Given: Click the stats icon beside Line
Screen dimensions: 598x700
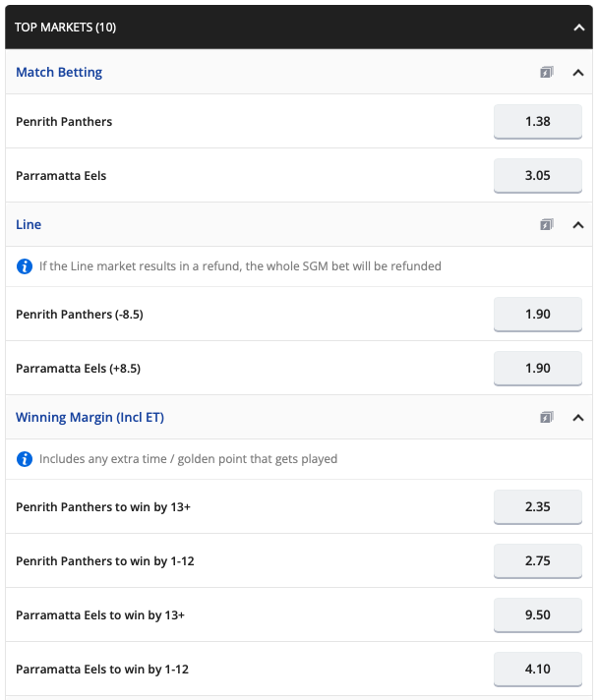Looking at the screenshot, I should 547,224.
